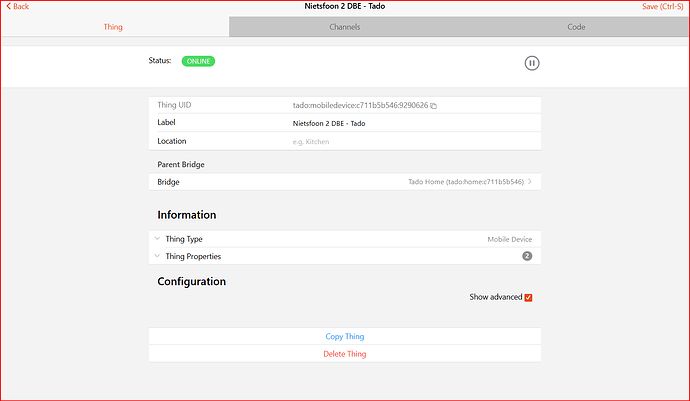The image size is (690, 401).
Task: Go back using the Back link
Action: [20, 7]
